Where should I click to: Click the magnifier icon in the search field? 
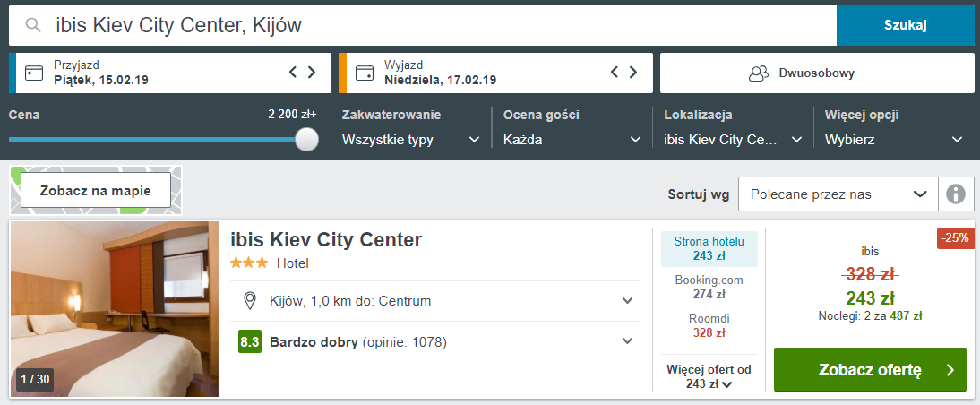pos(33,25)
